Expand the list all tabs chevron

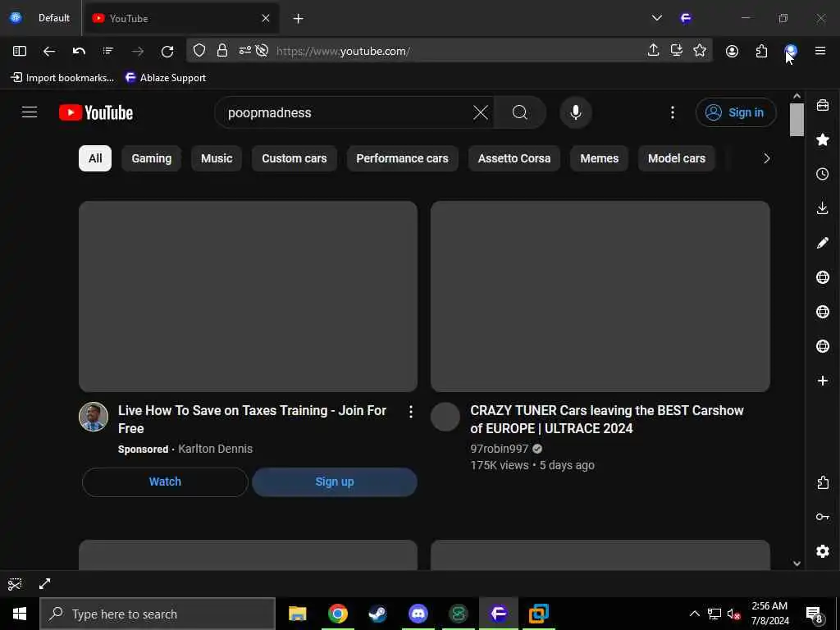(x=657, y=18)
